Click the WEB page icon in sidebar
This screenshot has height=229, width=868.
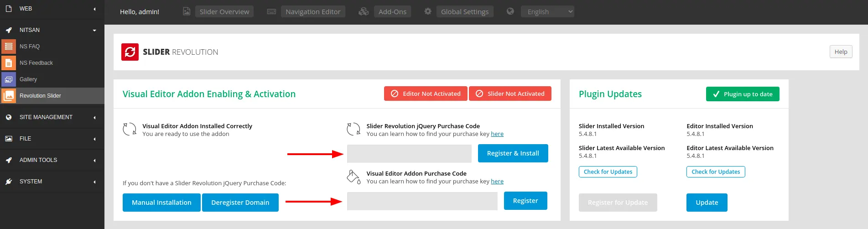(9, 9)
